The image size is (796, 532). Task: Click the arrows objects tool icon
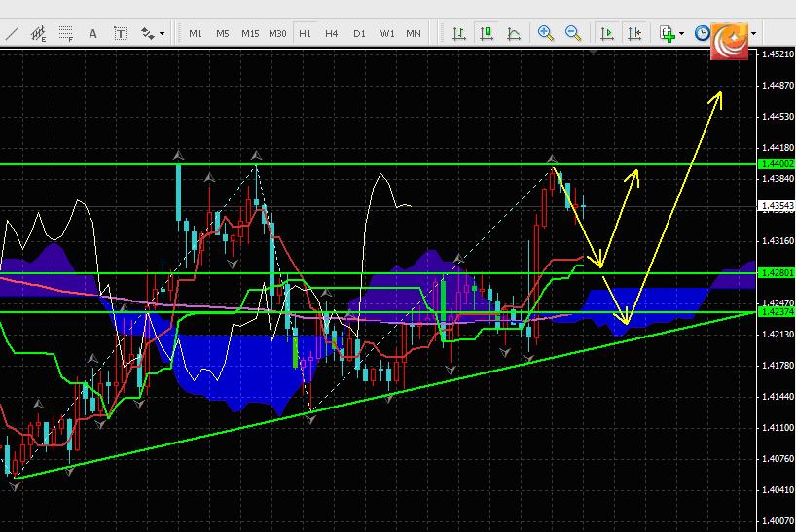(148, 34)
